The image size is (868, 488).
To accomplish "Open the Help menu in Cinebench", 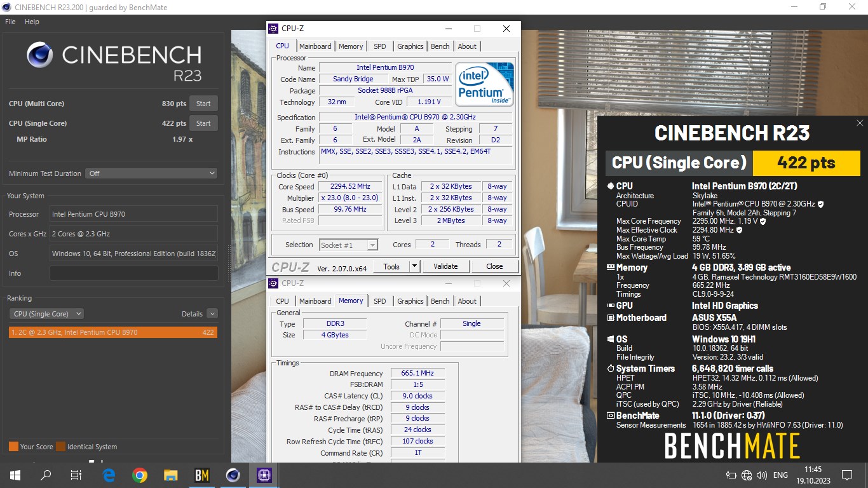I will point(32,22).
